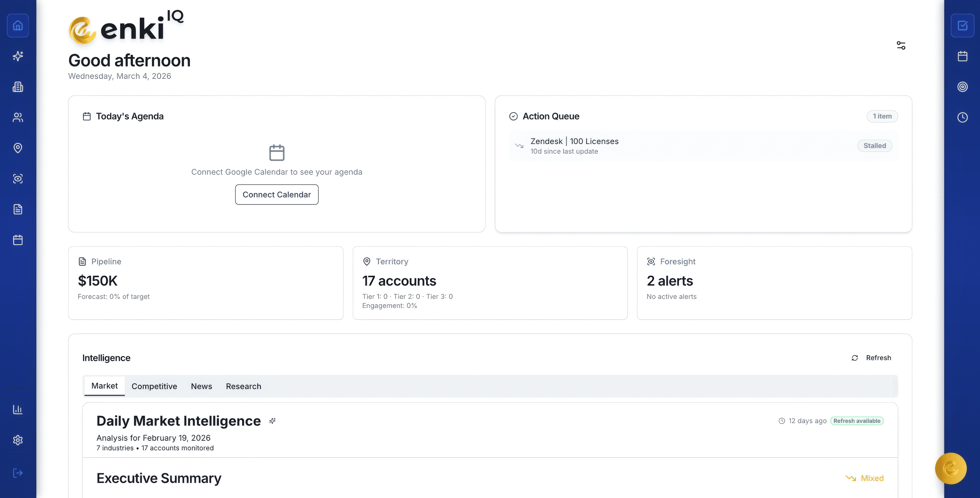Image resolution: width=980 pixels, height=498 pixels.
Task: Select the Research intelligence tab
Action: [244, 386]
